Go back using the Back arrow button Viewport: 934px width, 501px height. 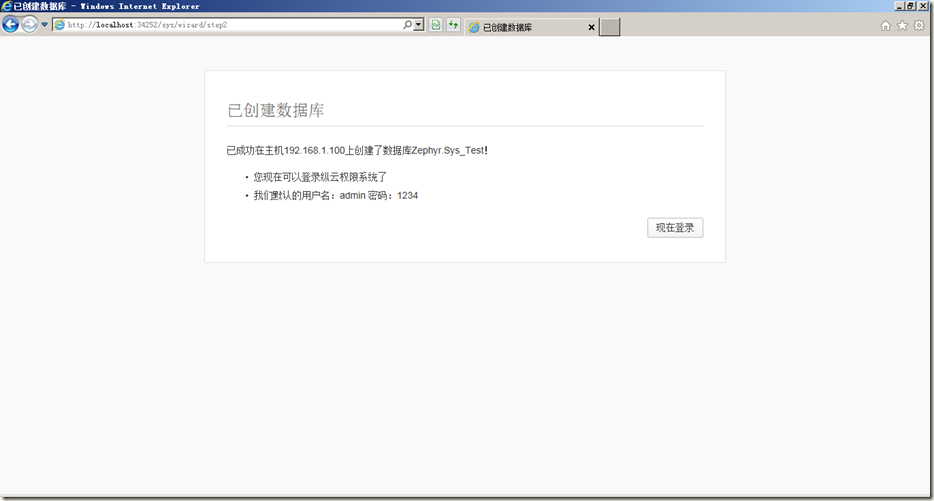(x=11, y=25)
